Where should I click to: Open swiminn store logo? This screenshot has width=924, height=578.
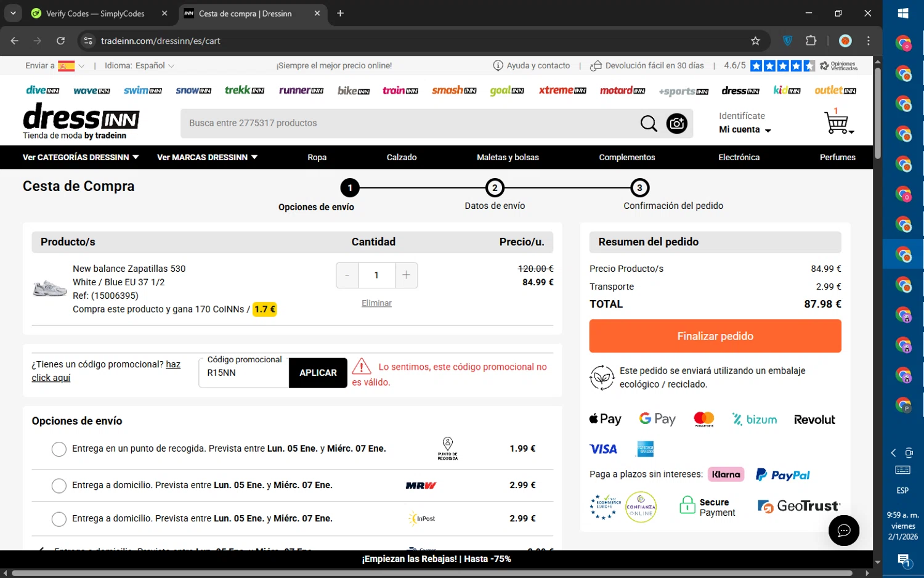(142, 91)
